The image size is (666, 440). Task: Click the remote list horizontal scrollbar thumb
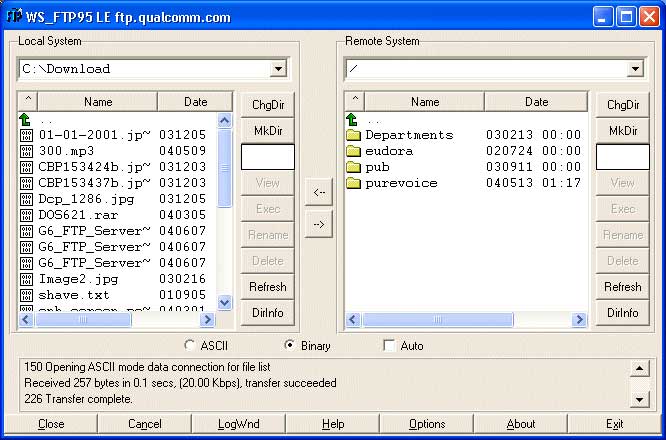pyautogui.click(x=437, y=319)
